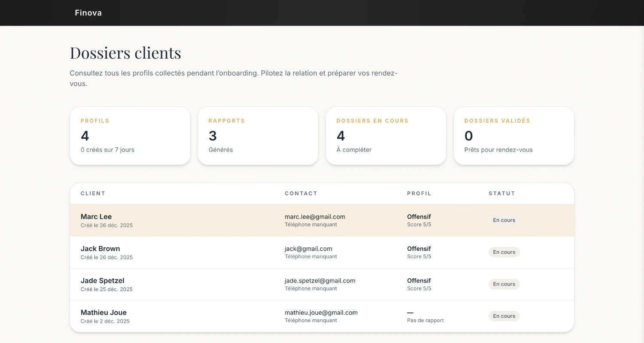Click Marc Lee's En cours status badge
644x343 pixels.
point(504,220)
